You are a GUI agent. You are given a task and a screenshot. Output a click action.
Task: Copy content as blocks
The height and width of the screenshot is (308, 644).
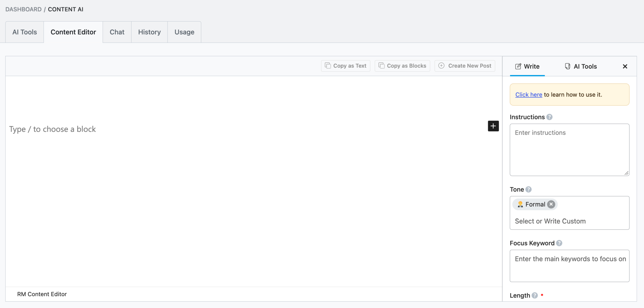[x=402, y=66]
